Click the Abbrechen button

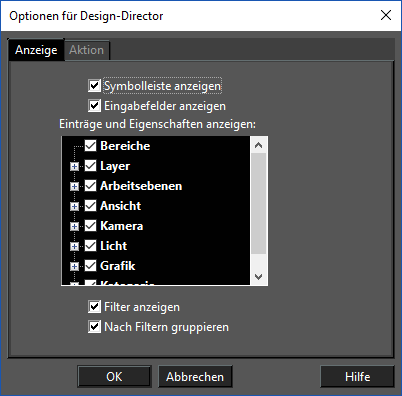click(195, 377)
